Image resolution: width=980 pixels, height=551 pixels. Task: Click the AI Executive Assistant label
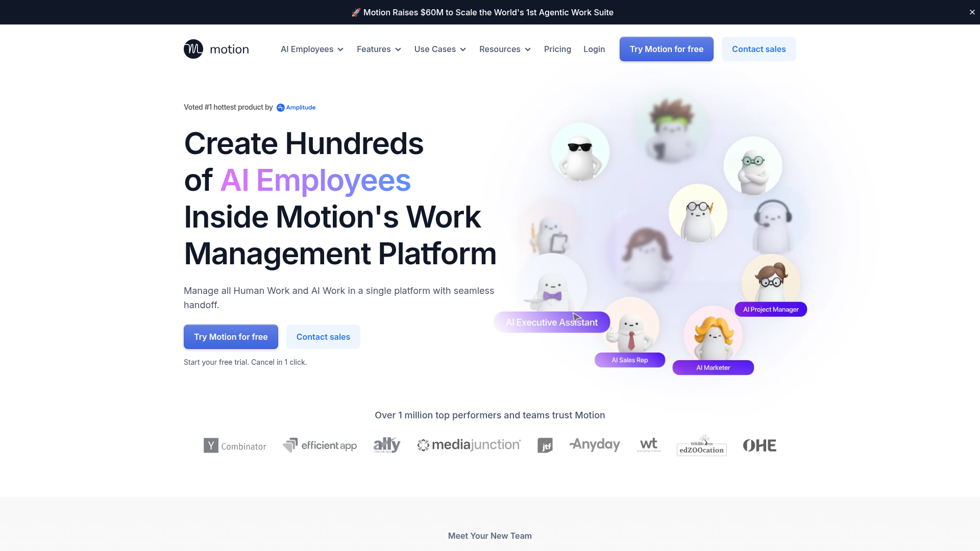[x=552, y=322]
